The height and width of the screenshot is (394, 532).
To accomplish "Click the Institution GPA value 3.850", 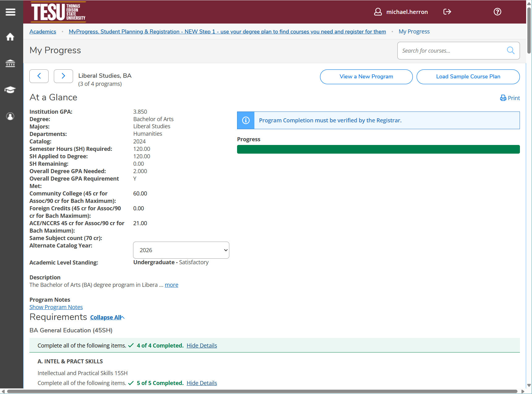I will [140, 112].
